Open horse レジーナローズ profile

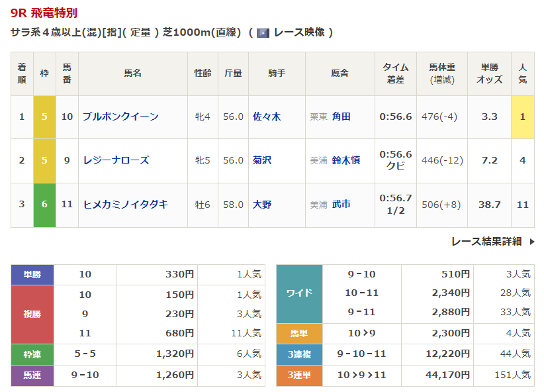tap(116, 160)
